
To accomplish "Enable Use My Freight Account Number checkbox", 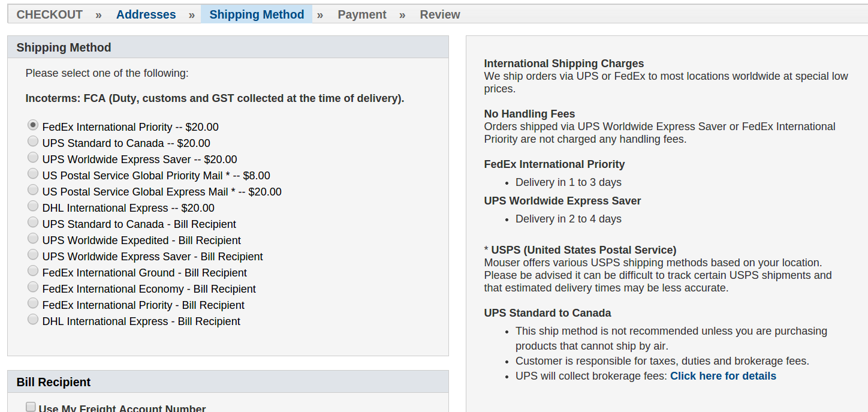I will coord(31,407).
